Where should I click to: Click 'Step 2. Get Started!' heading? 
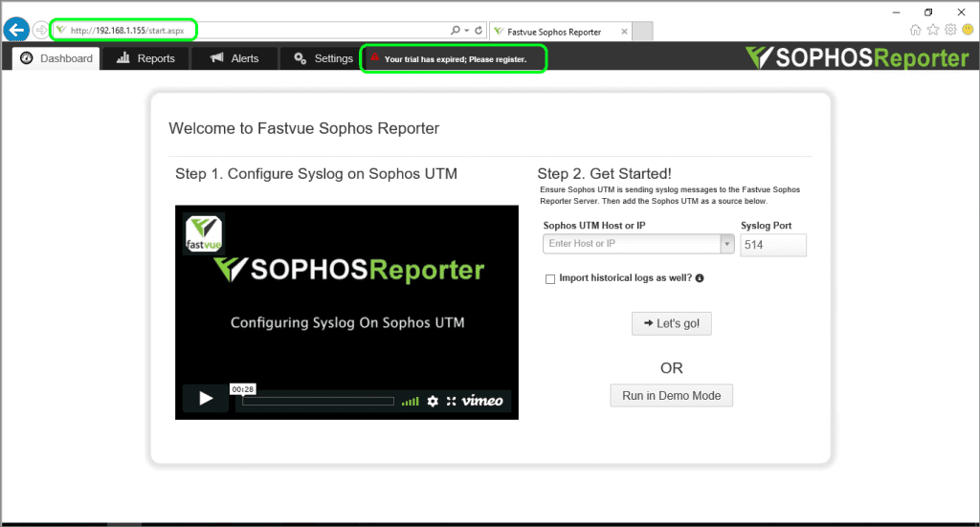pos(605,173)
